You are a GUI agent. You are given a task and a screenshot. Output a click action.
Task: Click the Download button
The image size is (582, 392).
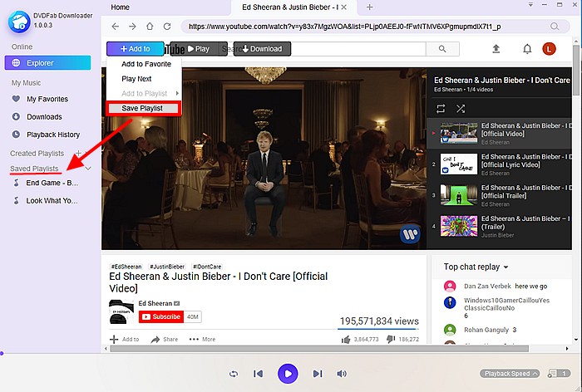click(x=262, y=48)
